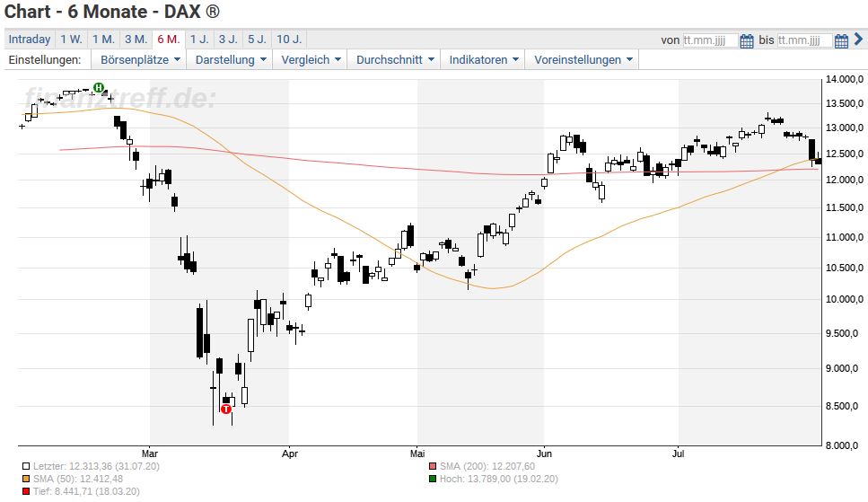Screen dimensions: 868x502
Task: Click the orange SMA (50) legend swatch
Action: [26, 479]
